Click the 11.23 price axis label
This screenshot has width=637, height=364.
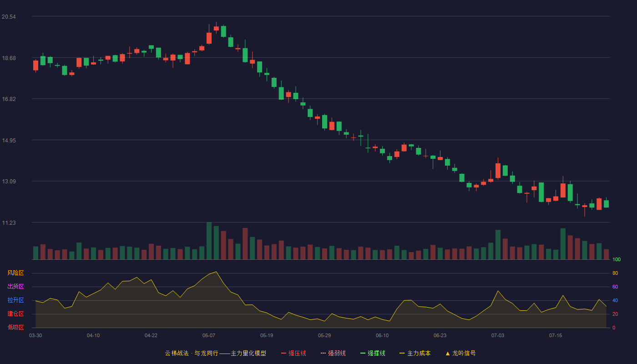[9, 223]
